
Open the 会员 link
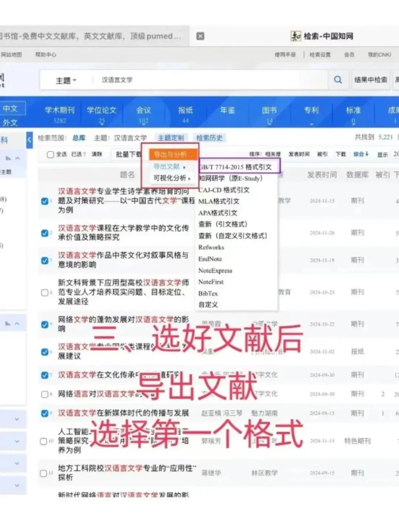pos(349,55)
